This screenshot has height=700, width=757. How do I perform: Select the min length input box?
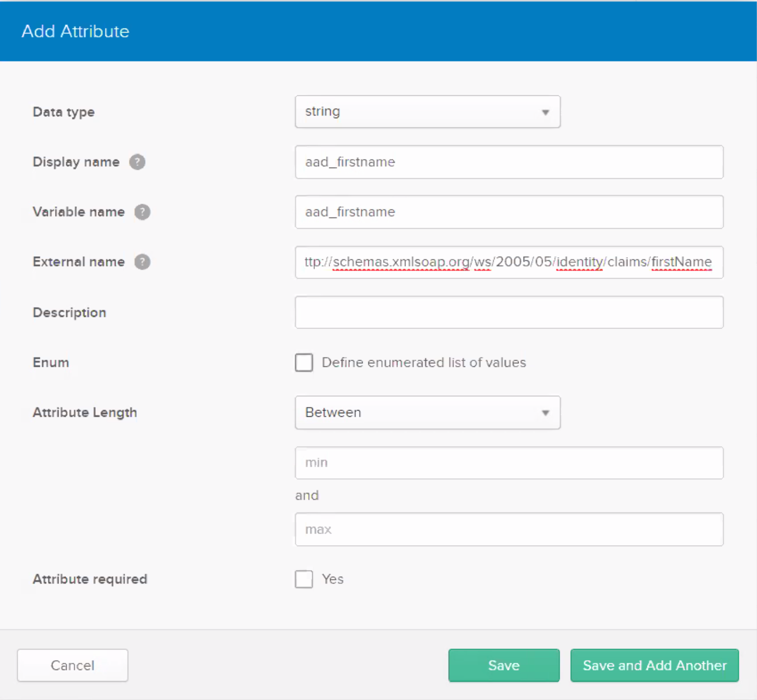click(x=509, y=463)
